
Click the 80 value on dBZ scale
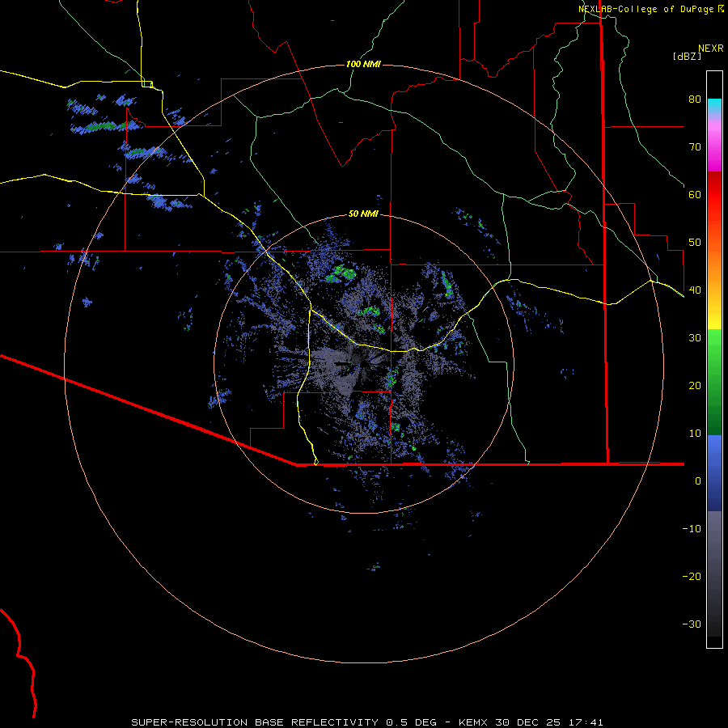(x=695, y=99)
